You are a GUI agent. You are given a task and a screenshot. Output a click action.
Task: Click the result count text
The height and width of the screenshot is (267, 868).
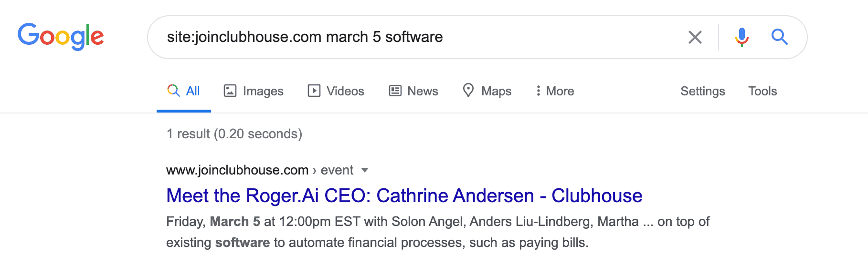pyautogui.click(x=234, y=134)
